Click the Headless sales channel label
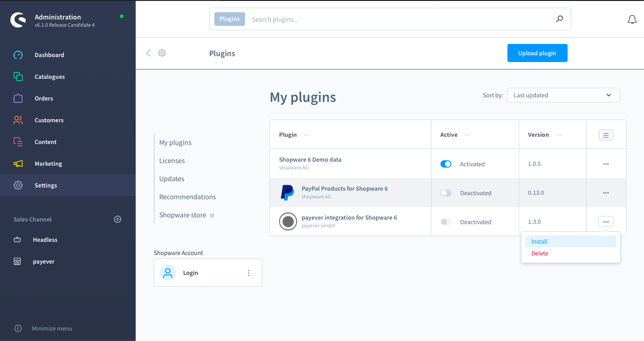 coord(45,240)
